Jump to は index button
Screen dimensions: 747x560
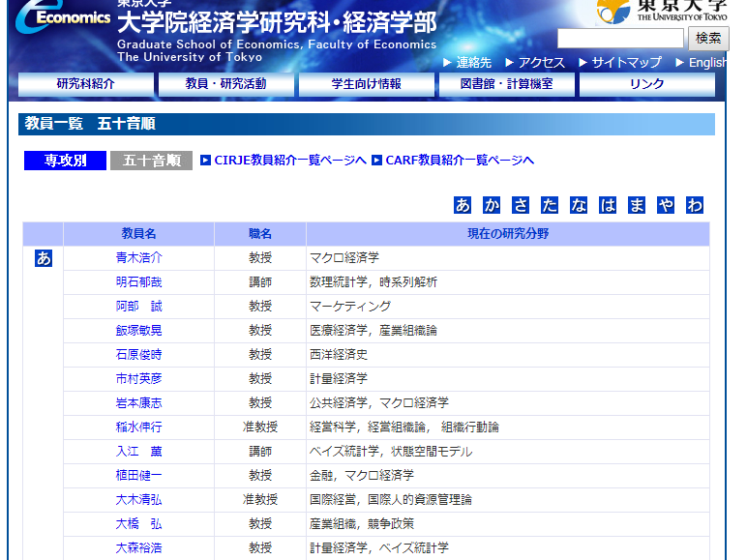[608, 205]
